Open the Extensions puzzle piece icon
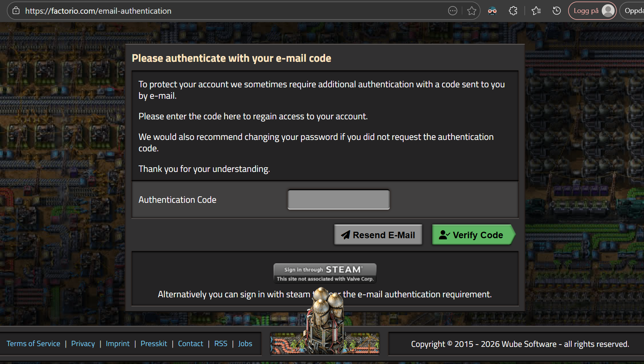This screenshot has width=644, height=364. coord(513,11)
